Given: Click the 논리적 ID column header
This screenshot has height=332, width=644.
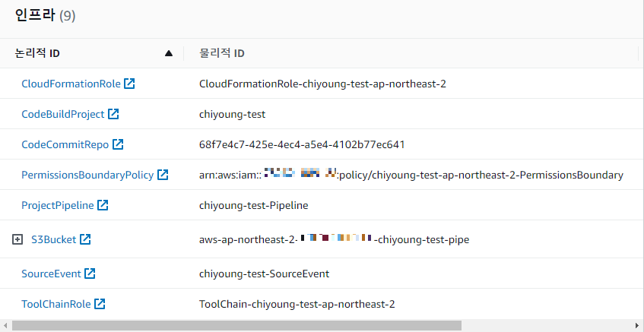Looking at the screenshot, I should 37,53.
